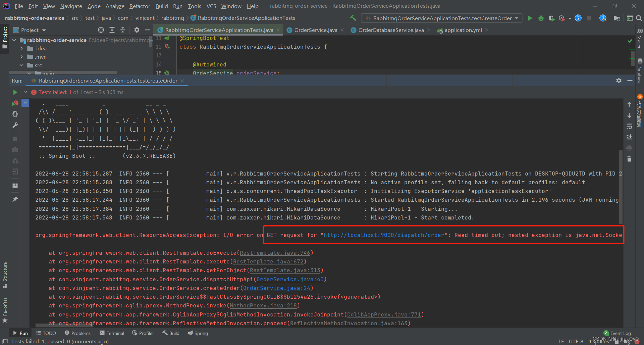Toggle the Structure tool window sidebar button
Screen dimensions: 644x345
tap(5, 275)
